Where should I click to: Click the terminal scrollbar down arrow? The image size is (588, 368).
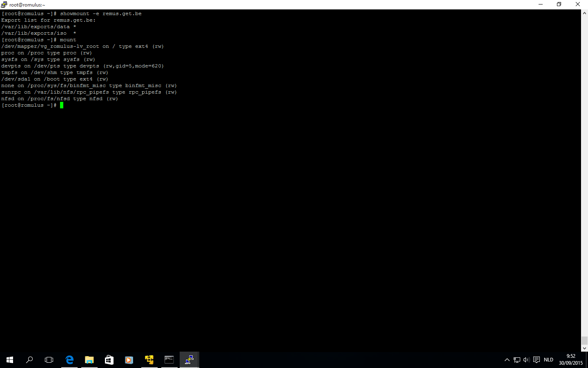(584, 348)
